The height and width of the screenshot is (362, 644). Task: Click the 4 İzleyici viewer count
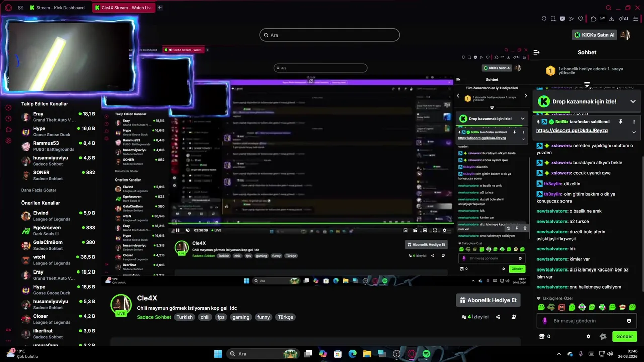(x=475, y=317)
